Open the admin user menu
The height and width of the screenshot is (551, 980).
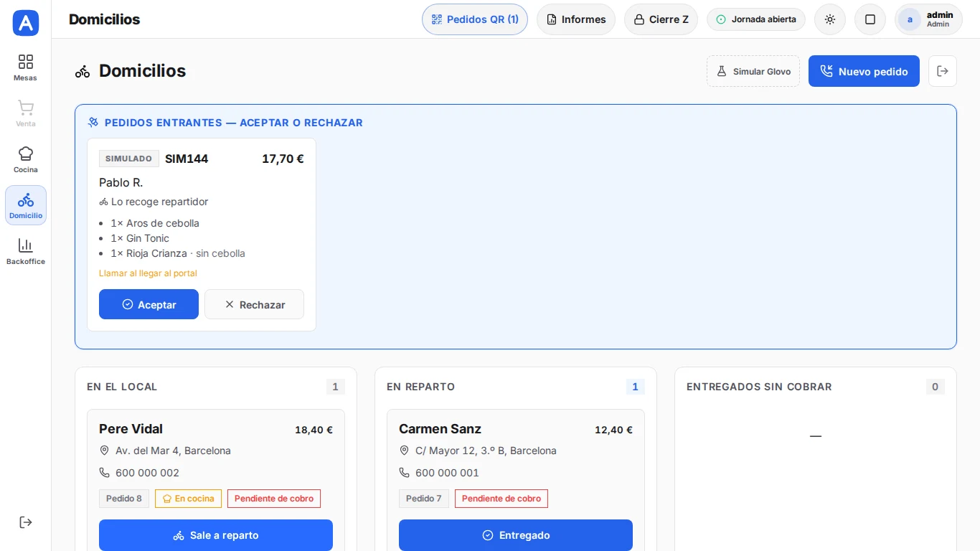click(x=928, y=19)
